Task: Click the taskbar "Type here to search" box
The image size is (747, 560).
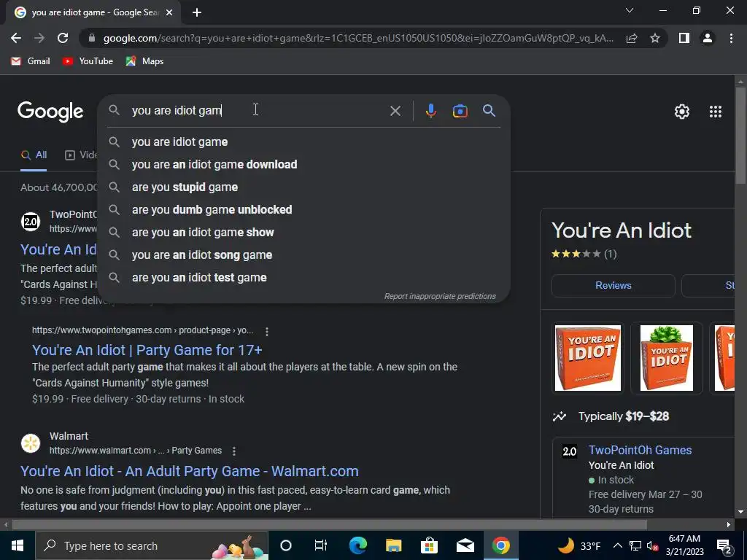Action: coord(152,545)
